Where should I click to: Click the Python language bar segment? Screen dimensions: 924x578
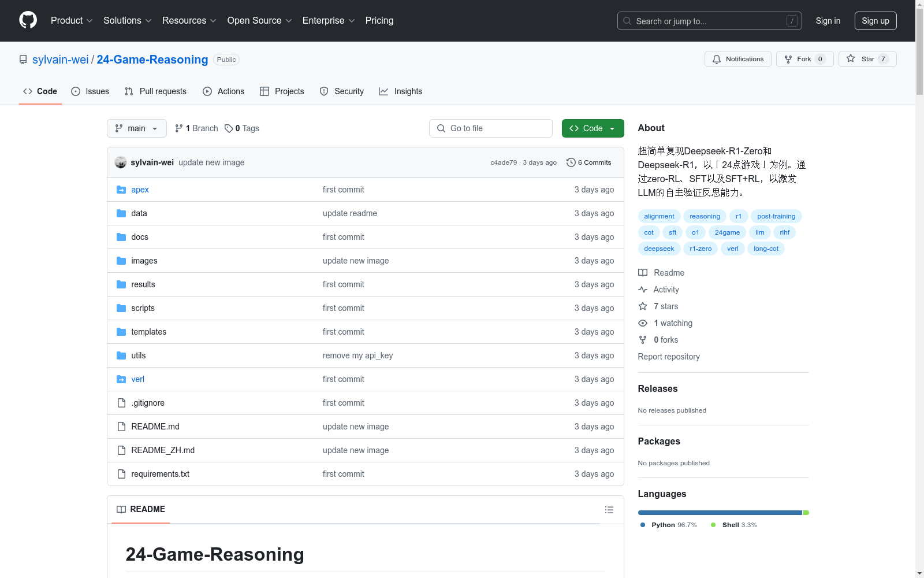coord(720,513)
